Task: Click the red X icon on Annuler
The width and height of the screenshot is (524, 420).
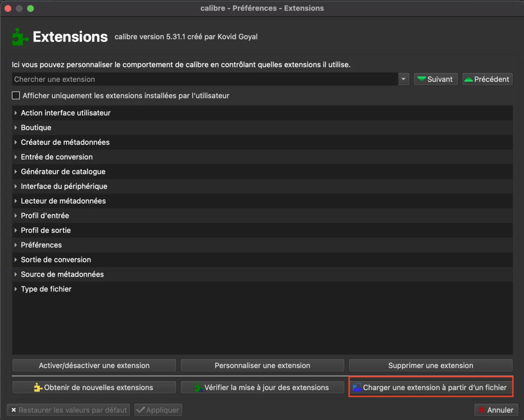Action: pos(482,410)
